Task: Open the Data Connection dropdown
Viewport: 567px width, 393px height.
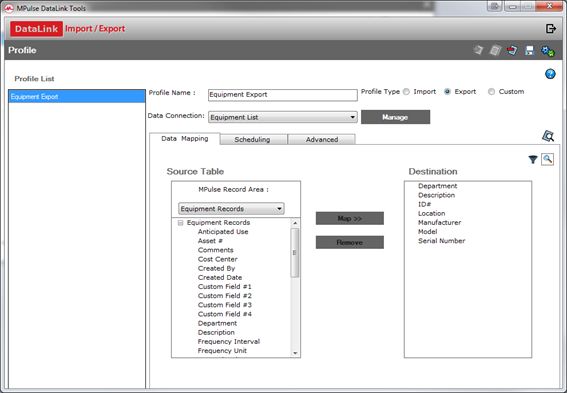Action: click(x=283, y=117)
